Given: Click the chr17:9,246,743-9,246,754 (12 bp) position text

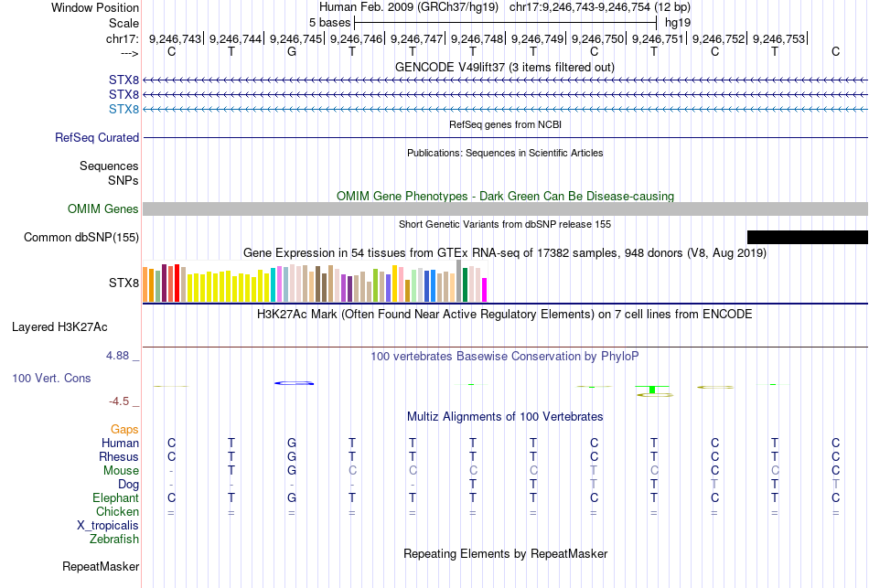Looking at the screenshot, I should [600, 7].
